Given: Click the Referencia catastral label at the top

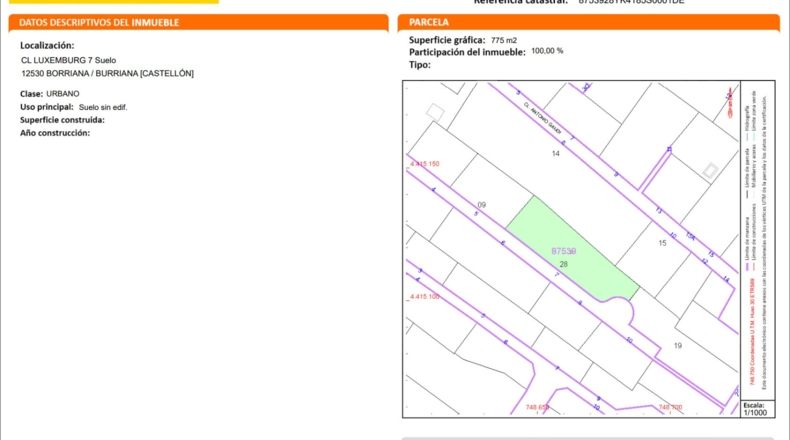Looking at the screenshot, I should click(520, 2).
